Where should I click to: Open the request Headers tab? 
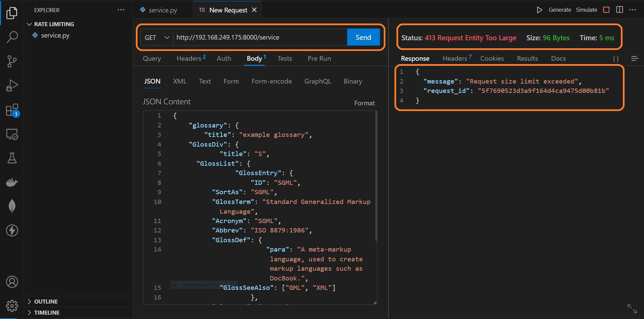point(191,58)
